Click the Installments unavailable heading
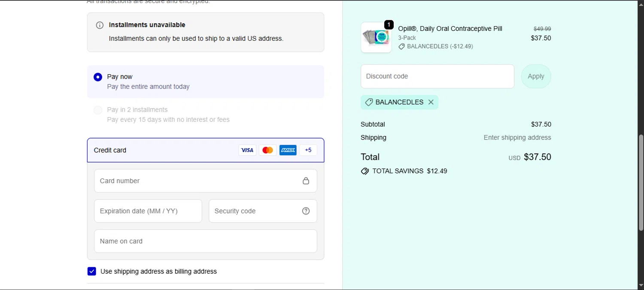Image resolution: width=644 pixels, height=290 pixels. click(147, 25)
